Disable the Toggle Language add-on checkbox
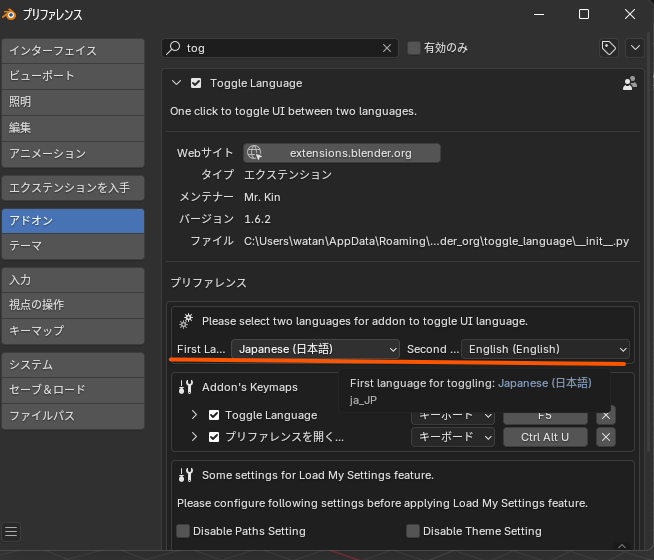 click(x=196, y=83)
